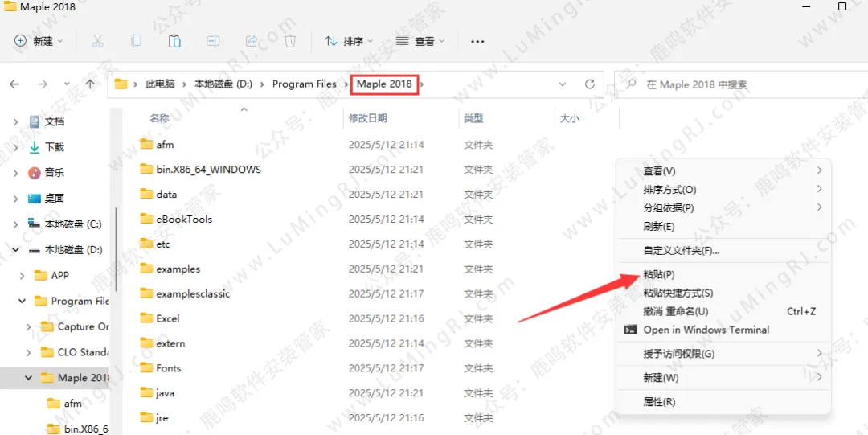Click the 修改日期 column header
The width and height of the screenshot is (868, 435).
pos(368,118)
